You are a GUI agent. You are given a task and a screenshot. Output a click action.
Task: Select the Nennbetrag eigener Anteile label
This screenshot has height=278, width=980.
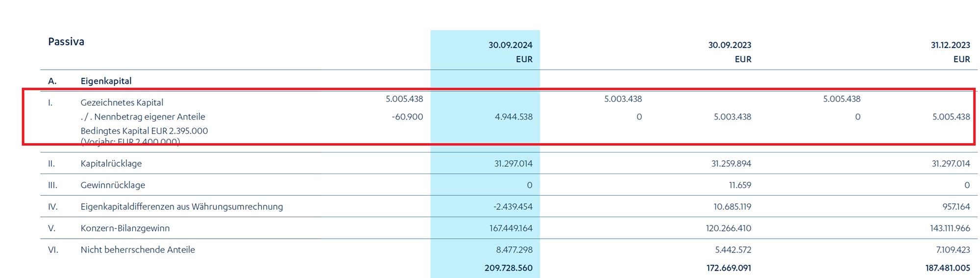point(143,117)
